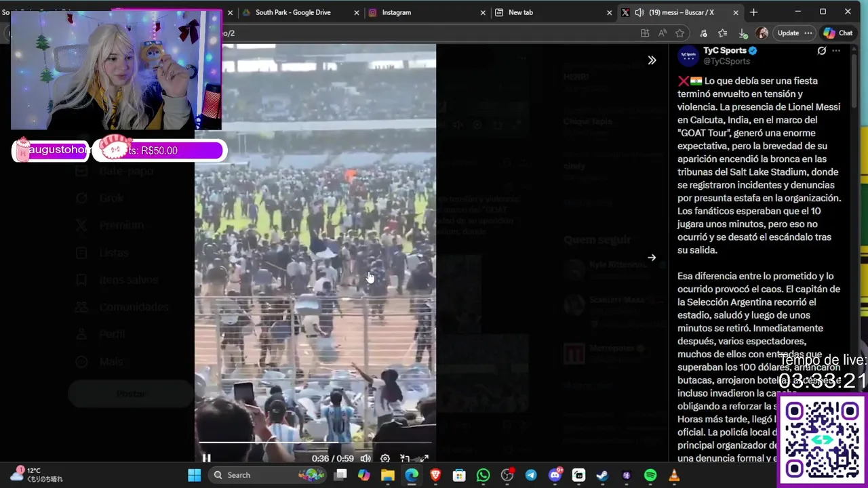The width and height of the screenshot is (868, 488).
Task: Open Telegram from taskbar
Action: point(531,475)
